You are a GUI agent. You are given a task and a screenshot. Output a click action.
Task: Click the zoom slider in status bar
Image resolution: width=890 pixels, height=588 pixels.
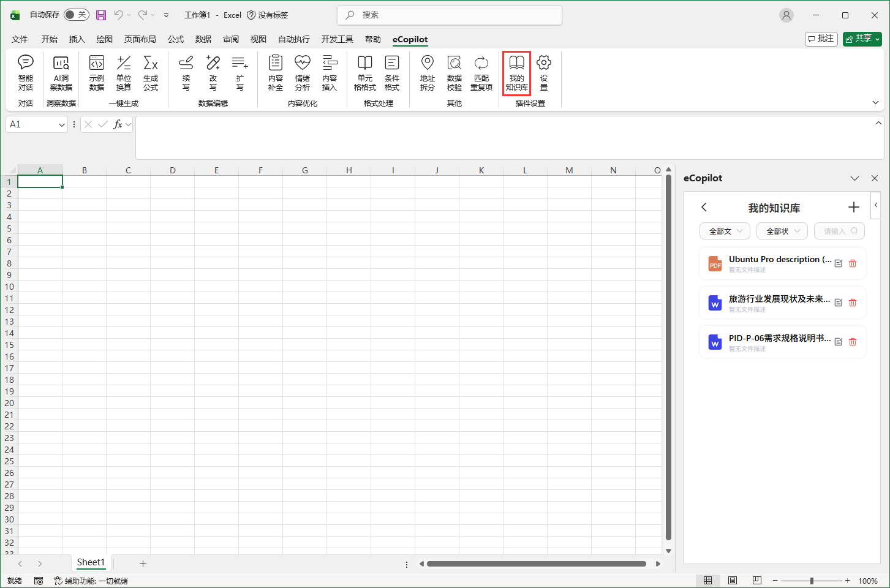coord(812,581)
